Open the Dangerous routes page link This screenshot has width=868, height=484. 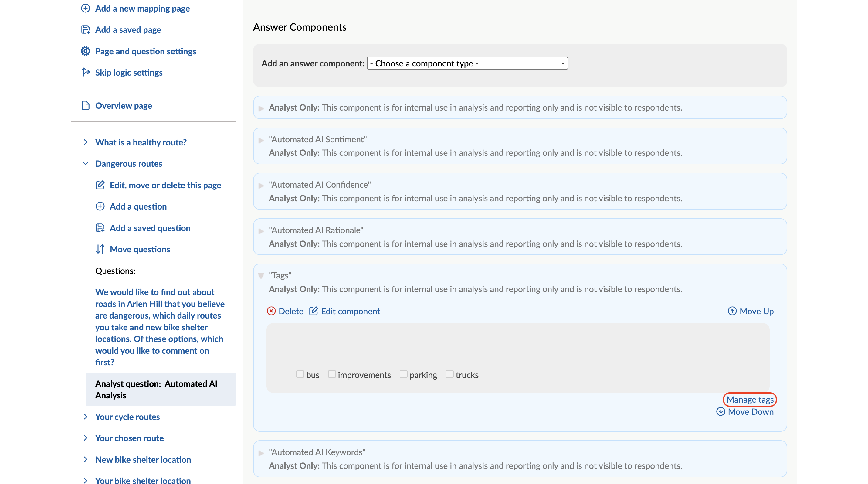tap(129, 163)
